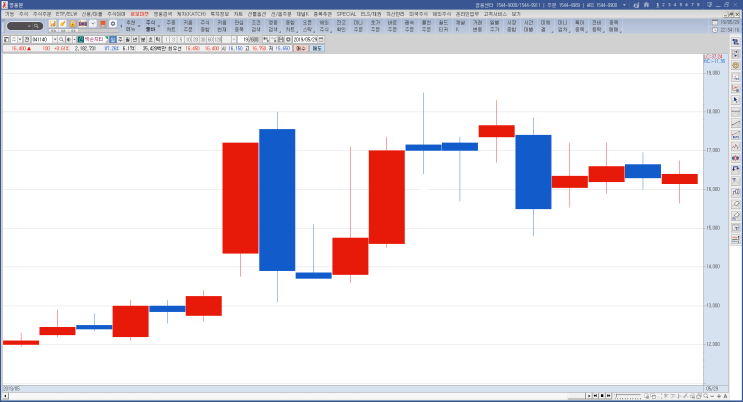Adjust the replay speed slider at chart bottom
Viewport: 743px width, 402px height.
click(628, 396)
